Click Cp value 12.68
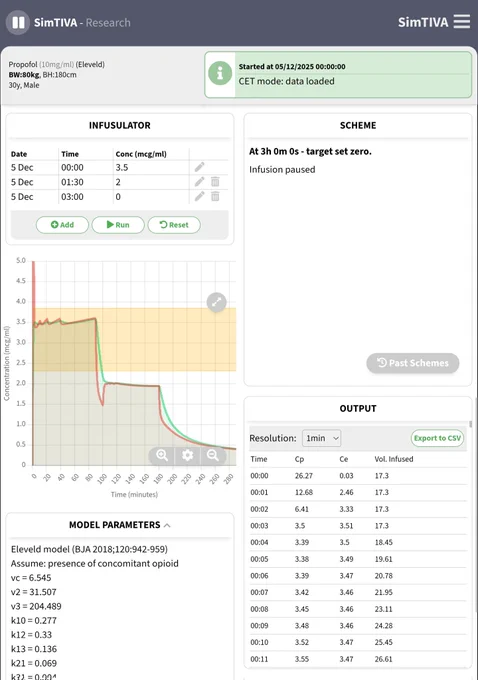This screenshot has width=478, height=680. pos(304,492)
